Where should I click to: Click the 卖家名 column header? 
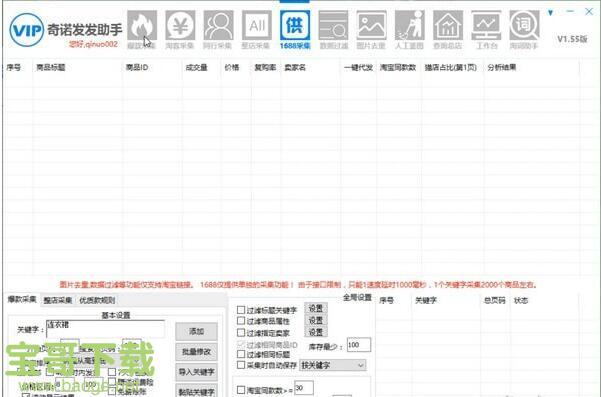[x=295, y=67]
